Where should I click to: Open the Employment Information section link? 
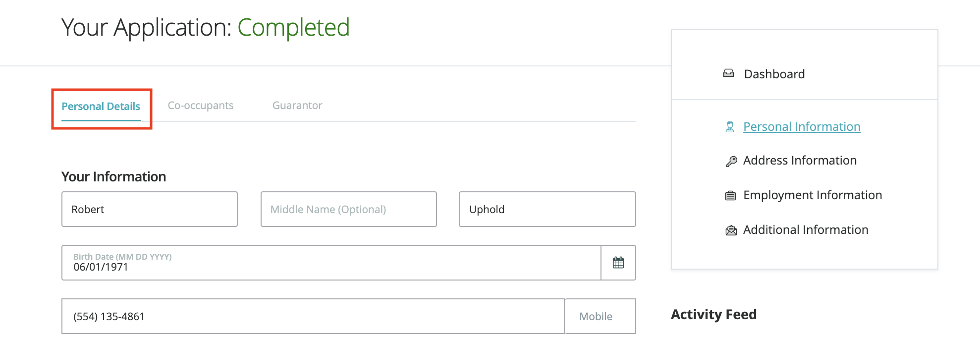point(813,195)
